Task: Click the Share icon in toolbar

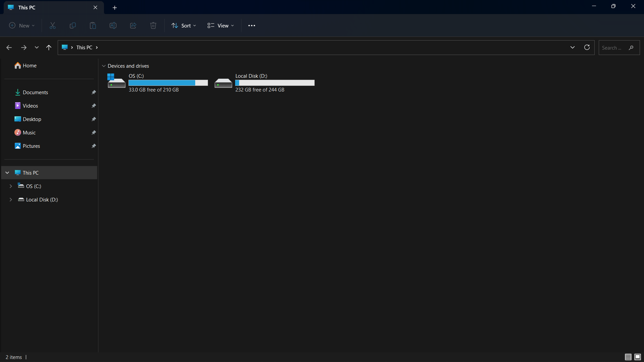Action: 133,25
